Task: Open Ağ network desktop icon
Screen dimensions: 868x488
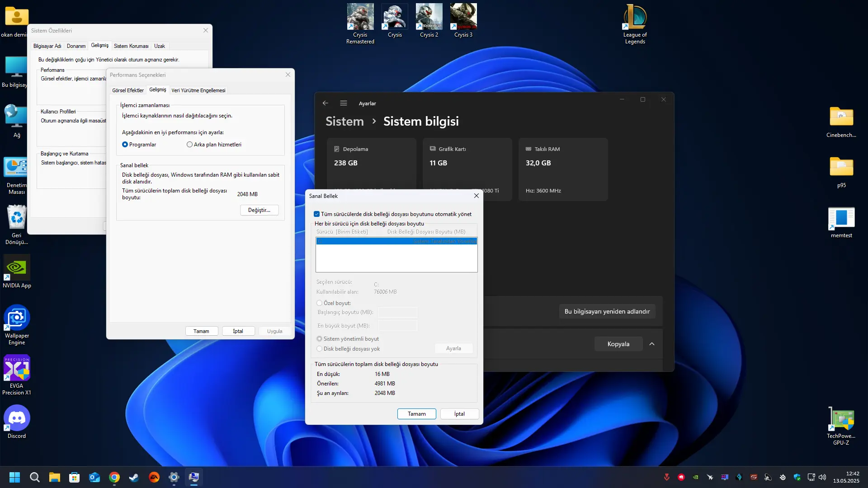Action: (x=17, y=121)
